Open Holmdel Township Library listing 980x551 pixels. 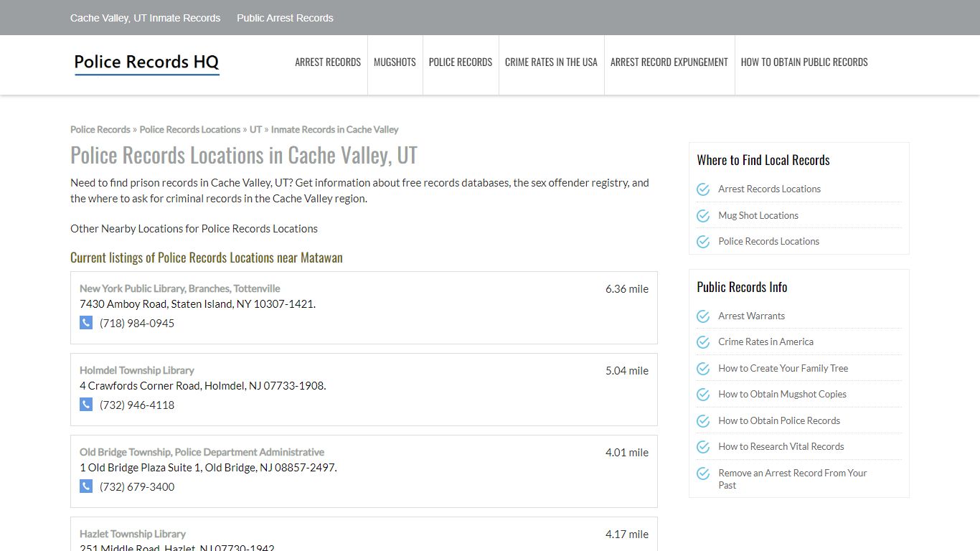pos(136,370)
